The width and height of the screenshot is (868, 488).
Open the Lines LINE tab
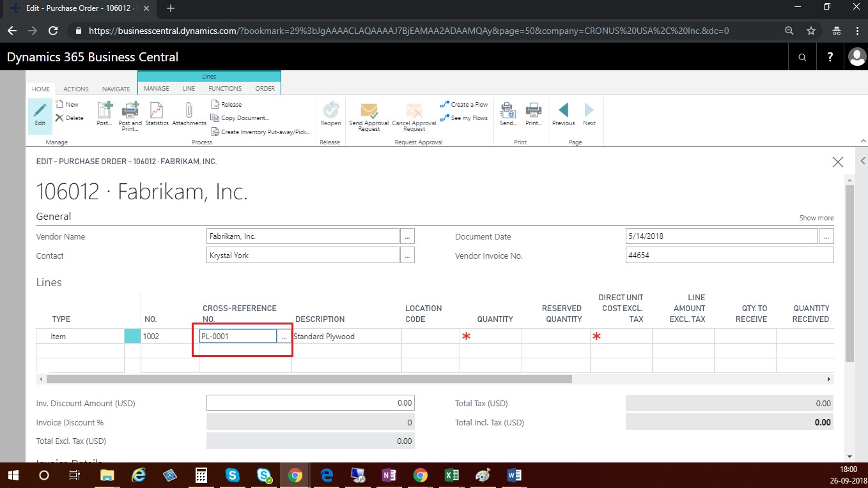coord(189,88)
